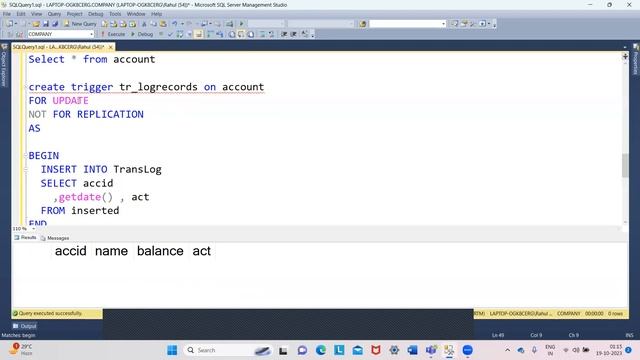Viewport: 640px width, 360px height.
Task: Close the SQLQuery1.sql tab
Action: point(111,47)
